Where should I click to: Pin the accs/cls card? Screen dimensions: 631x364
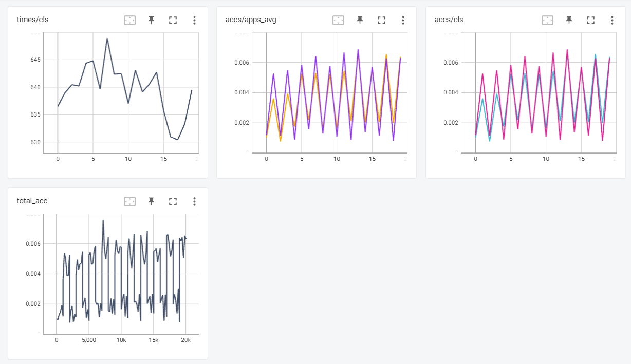(569, 20)
